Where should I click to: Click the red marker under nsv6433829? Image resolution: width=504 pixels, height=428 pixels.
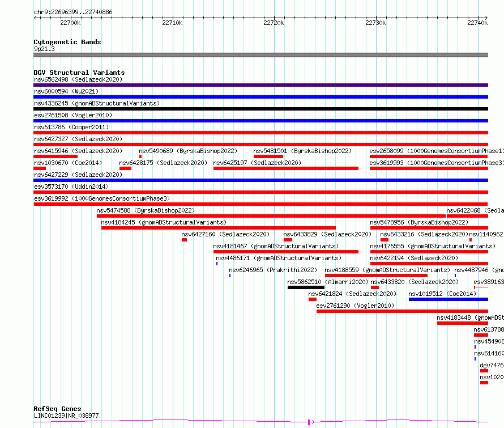coord(288,240)
